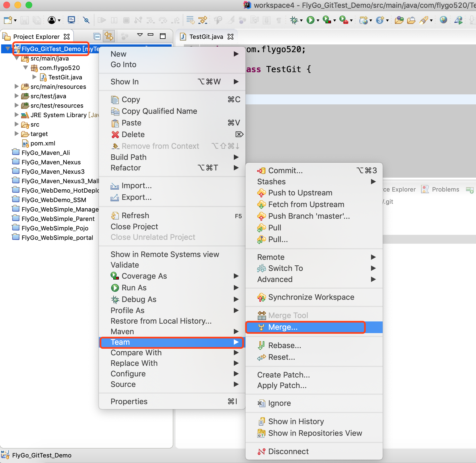
Task: Choose Pull from the Team submenu
Action: tap(314, 228)
